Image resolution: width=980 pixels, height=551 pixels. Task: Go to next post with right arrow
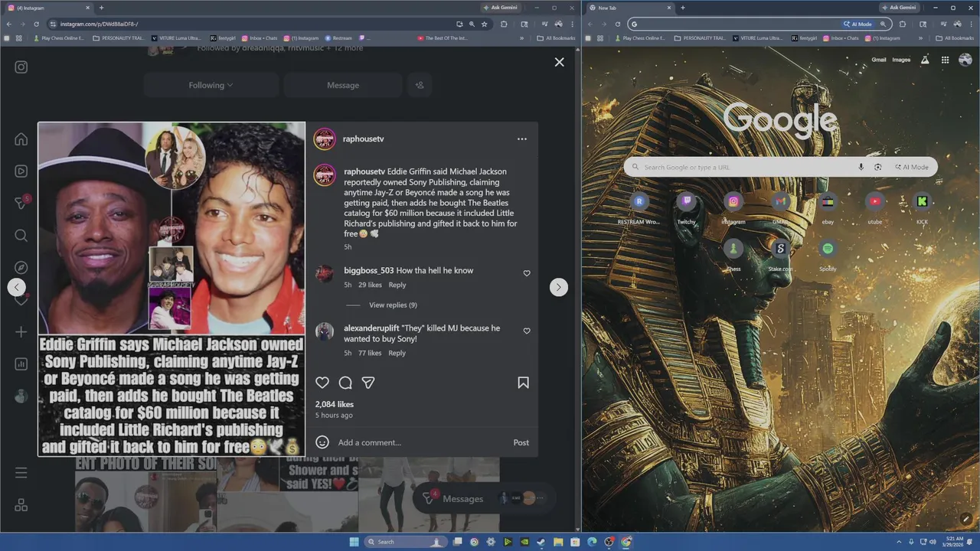pyautogui.click(x=559, y=288)
